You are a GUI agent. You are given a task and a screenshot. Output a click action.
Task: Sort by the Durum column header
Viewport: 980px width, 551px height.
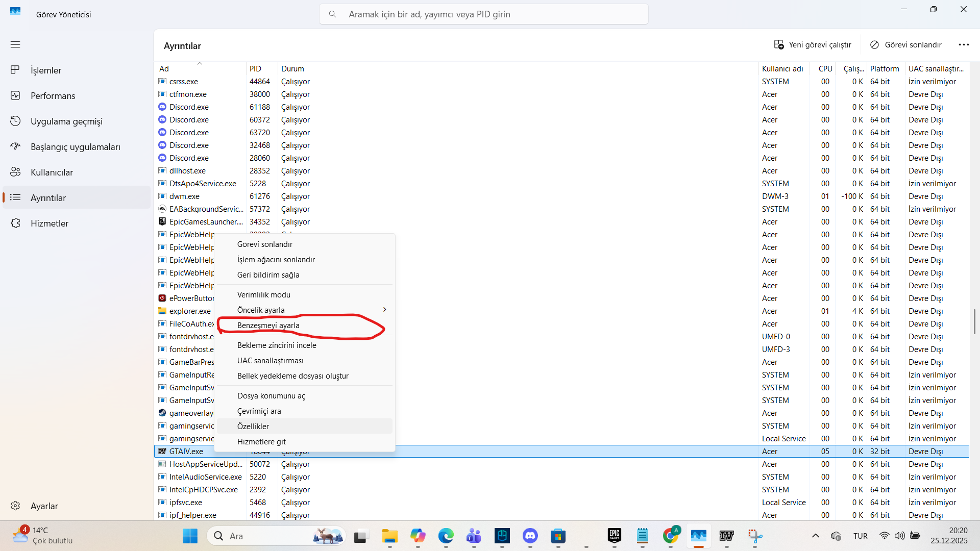point(518,68)
